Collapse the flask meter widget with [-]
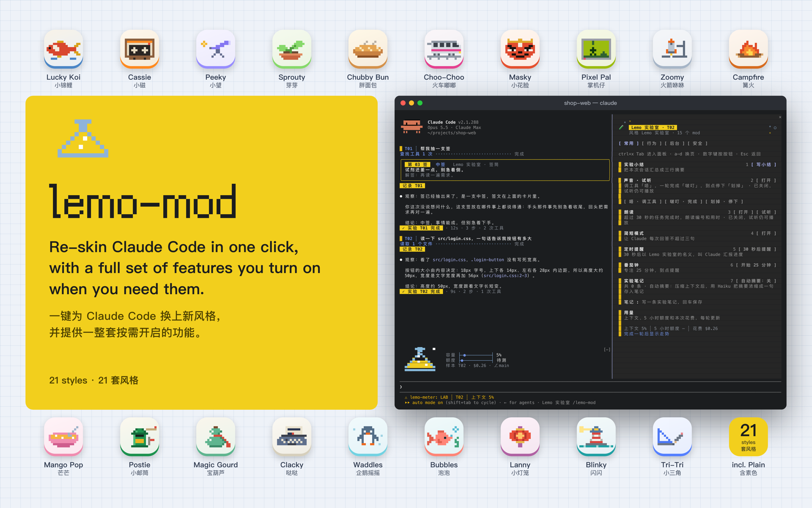812x508 pixels. click(x=607, y=350)
